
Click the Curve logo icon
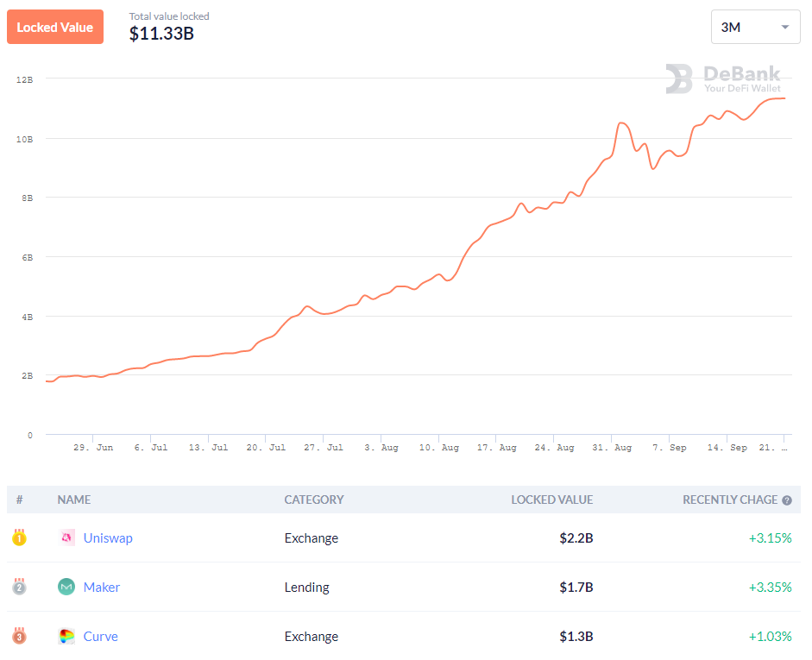tap(66, 637)
